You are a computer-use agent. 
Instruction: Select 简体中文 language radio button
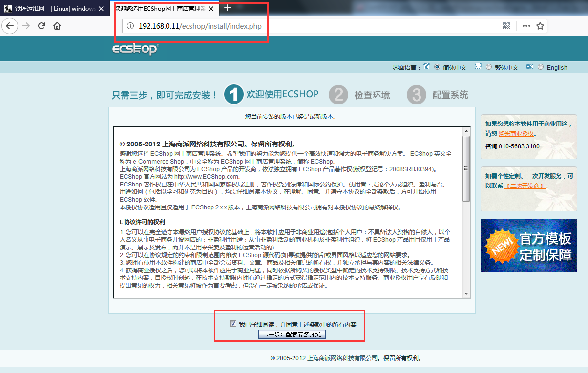pyautogui.click(x=437, y=67)
